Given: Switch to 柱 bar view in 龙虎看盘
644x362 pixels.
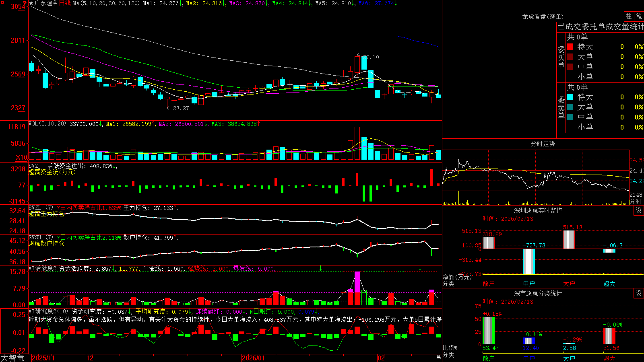Looking at the screenshot, I should [x=629, y=16].
